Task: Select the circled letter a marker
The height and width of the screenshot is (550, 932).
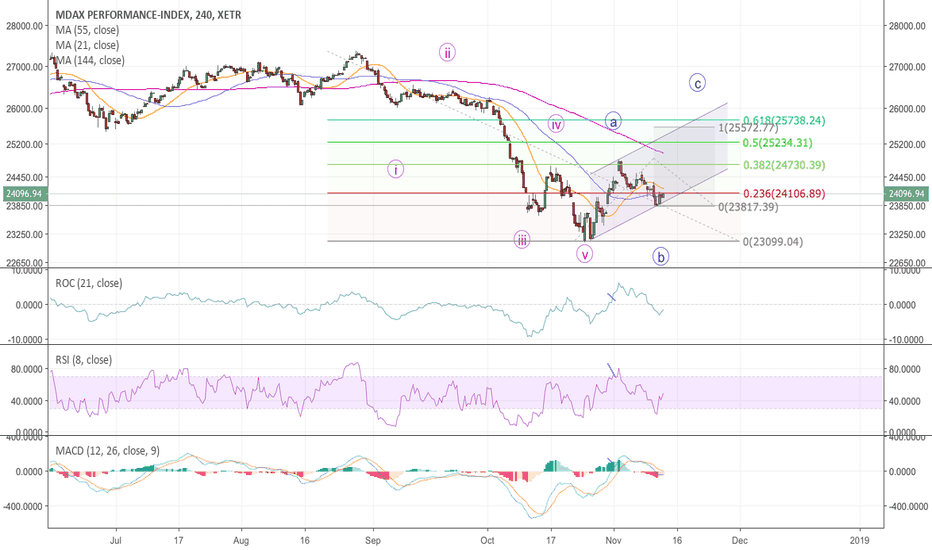Action: pos(613,121)
